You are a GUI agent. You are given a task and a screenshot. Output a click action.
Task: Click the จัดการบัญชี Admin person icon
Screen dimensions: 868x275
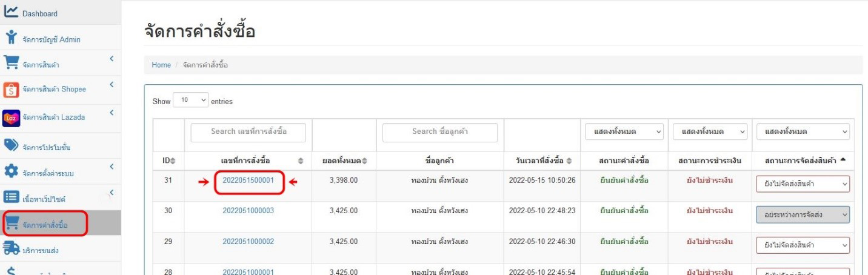[x=12, y=39]
